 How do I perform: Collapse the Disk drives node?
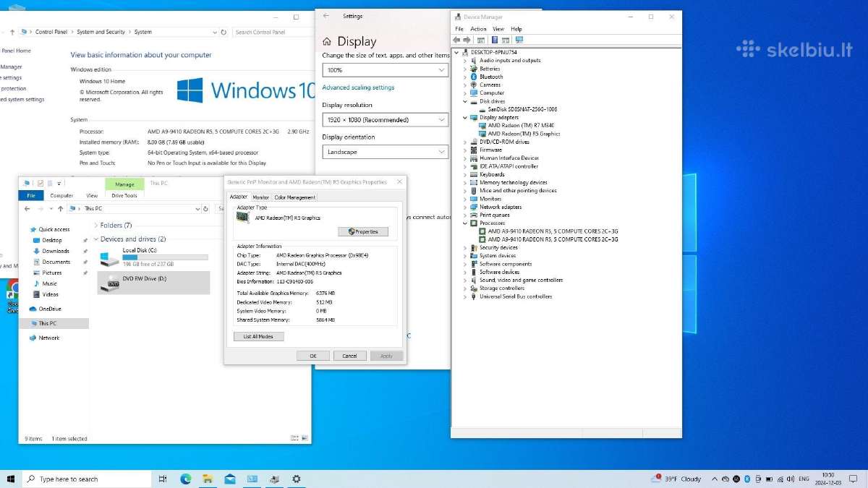pyautogui.click(x=465, y=101)
